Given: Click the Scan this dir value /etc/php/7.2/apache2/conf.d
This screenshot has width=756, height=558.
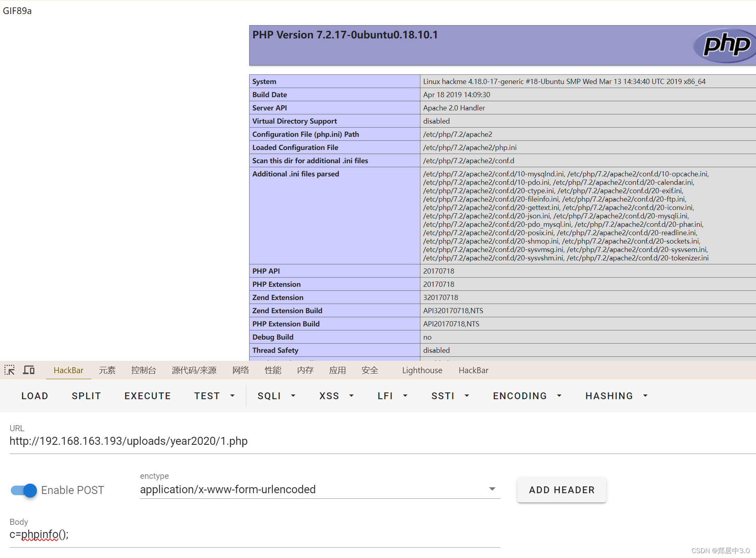Looking at the screenshot, I should pyautogui.click(x=469, y=161).
